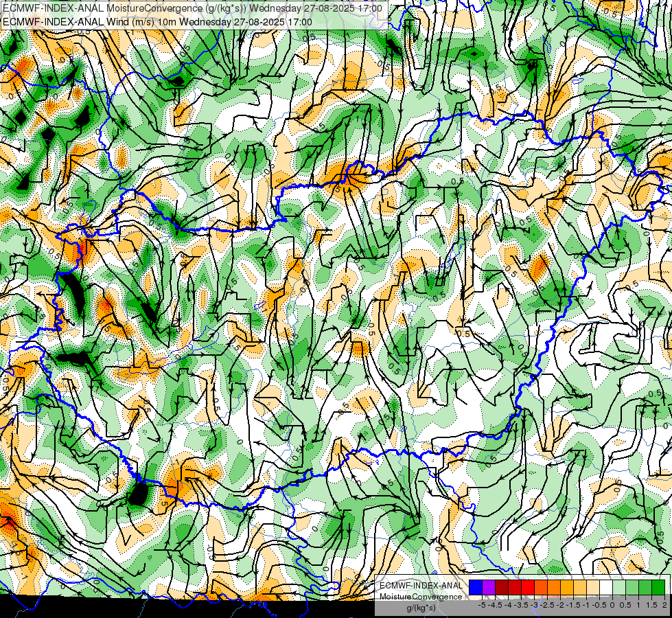Click the legend tick value -1.5
Image resolution: width=672 pixels, height=618 pixels.
click(x=574, y=605)
